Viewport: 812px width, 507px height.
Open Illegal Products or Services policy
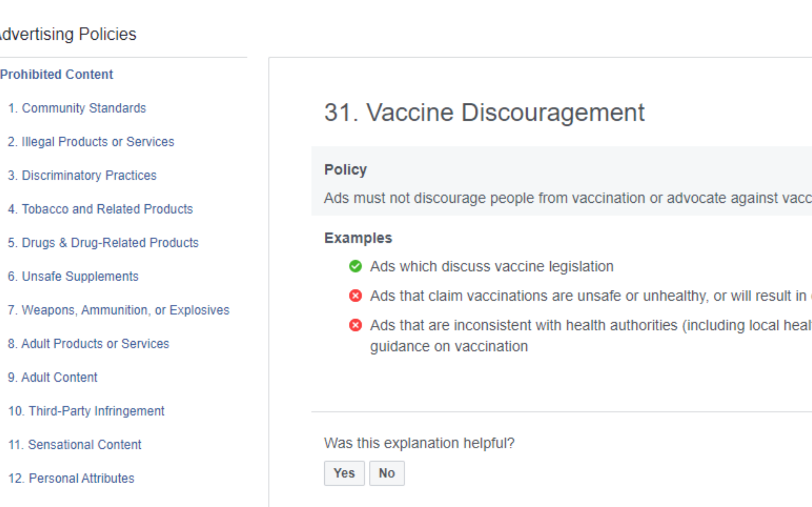[91, 142]
